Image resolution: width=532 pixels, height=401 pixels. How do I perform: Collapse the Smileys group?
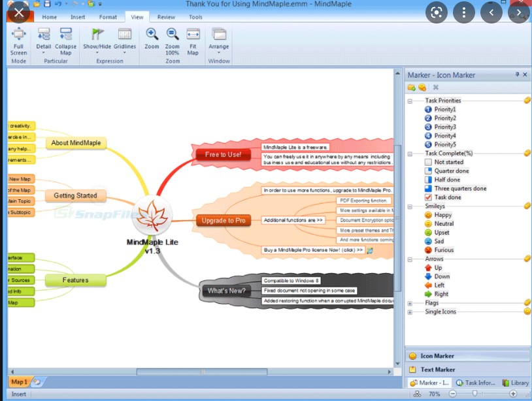point(410,207)
